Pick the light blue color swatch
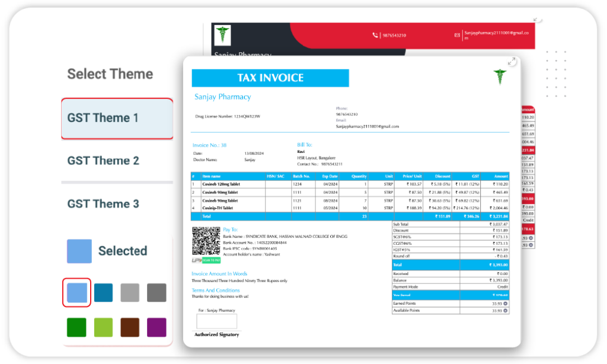The image size is (607, 364). [x=76, y=292]
